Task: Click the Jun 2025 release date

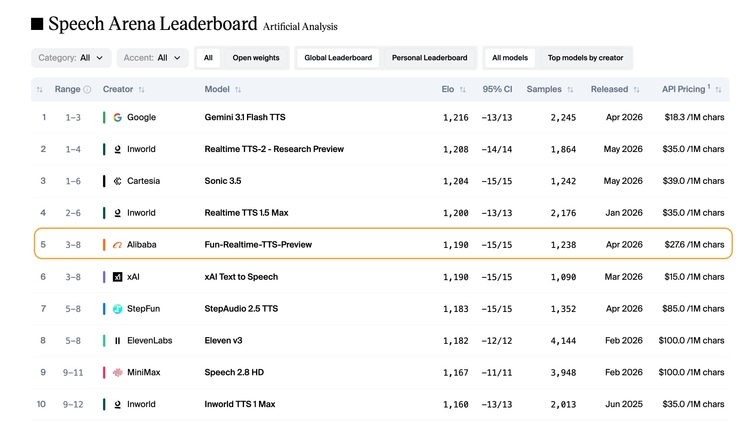Action: (624, 404)
